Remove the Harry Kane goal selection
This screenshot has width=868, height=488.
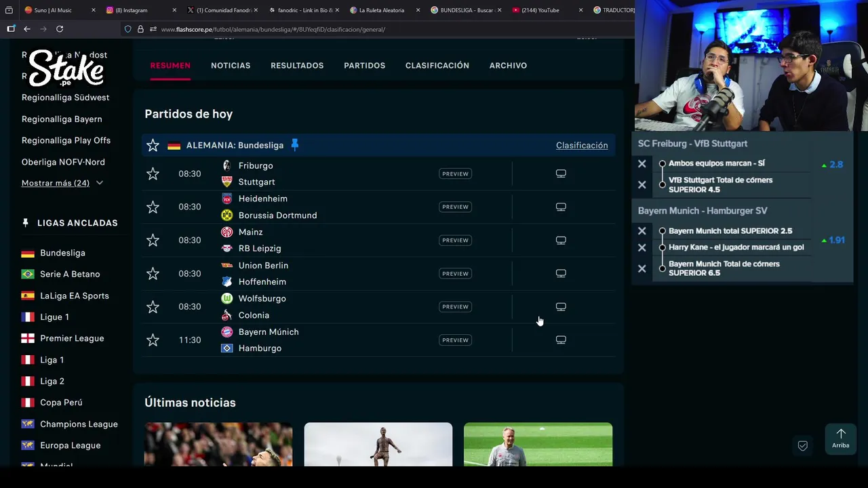click(x=642, y=247)
